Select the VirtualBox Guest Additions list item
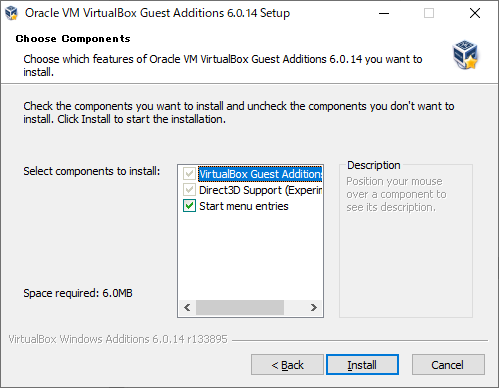This screenshot has height=388, width=499. 260,174
